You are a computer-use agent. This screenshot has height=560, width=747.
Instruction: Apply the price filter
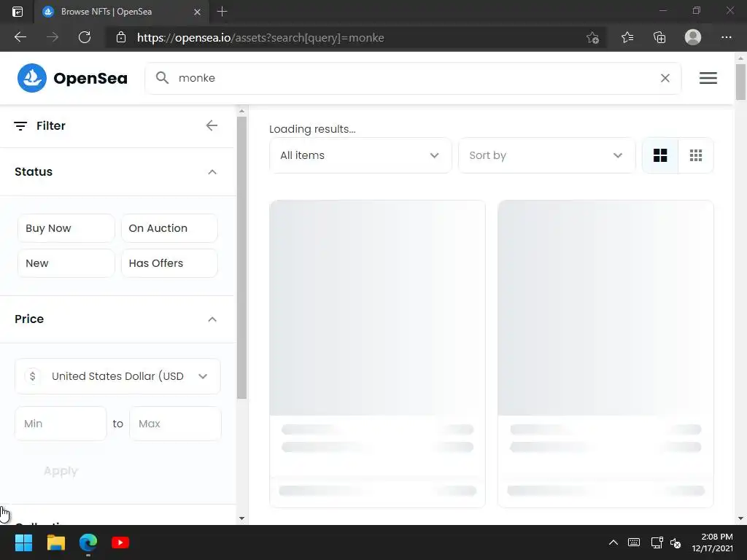[61, 471]
